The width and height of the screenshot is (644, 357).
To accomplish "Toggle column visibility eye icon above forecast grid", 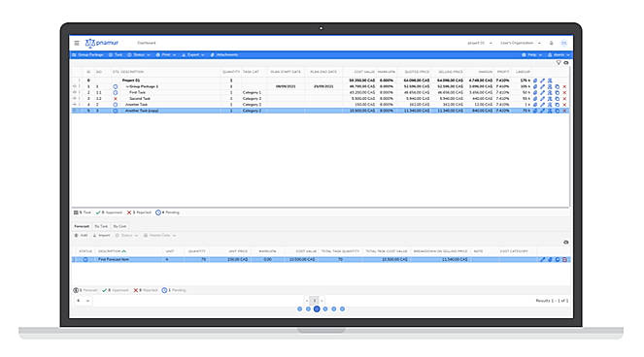I will tap(566, 243).
